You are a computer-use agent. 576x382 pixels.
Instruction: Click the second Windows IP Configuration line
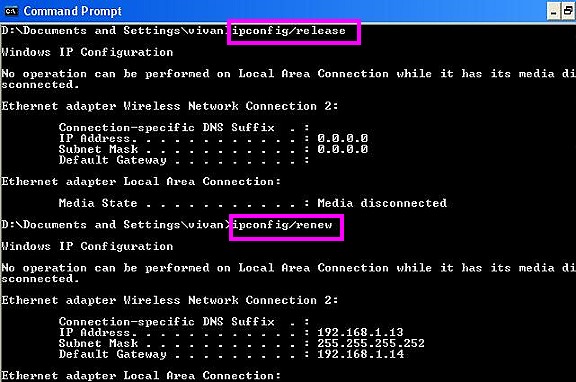(x=87, y=246)
